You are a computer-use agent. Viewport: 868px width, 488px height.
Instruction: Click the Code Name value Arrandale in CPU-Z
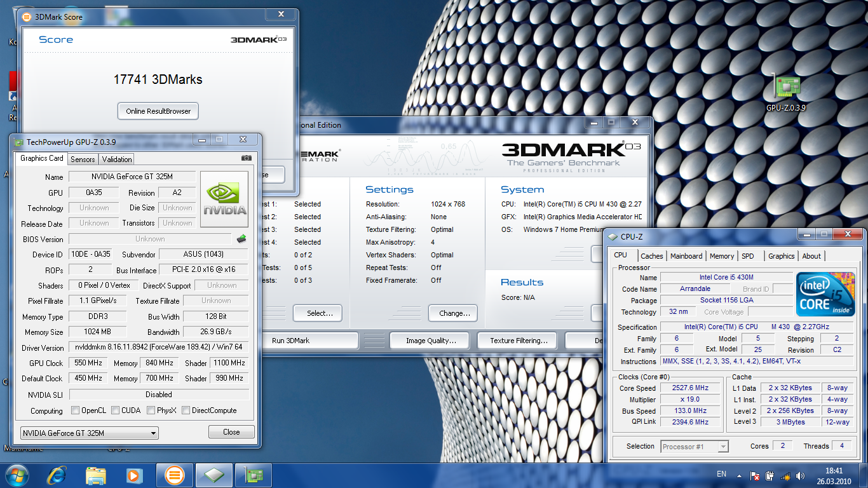tap(695, 288)
